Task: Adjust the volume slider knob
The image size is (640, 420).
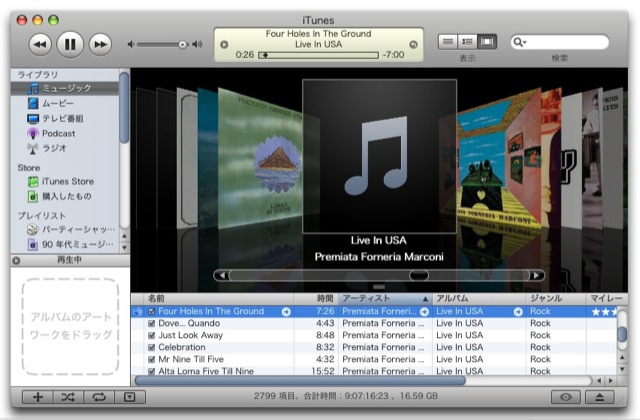Action: pos(183,44)
